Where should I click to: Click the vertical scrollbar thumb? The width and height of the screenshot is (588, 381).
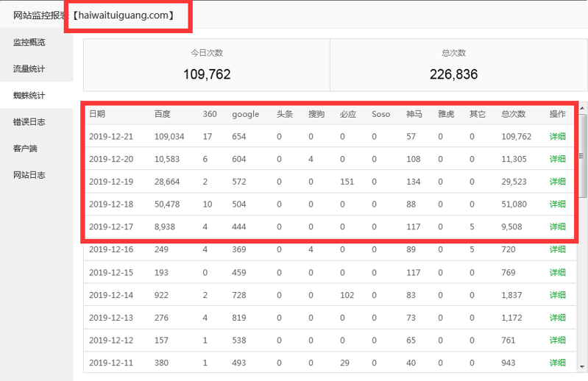(x=582, y=155)
